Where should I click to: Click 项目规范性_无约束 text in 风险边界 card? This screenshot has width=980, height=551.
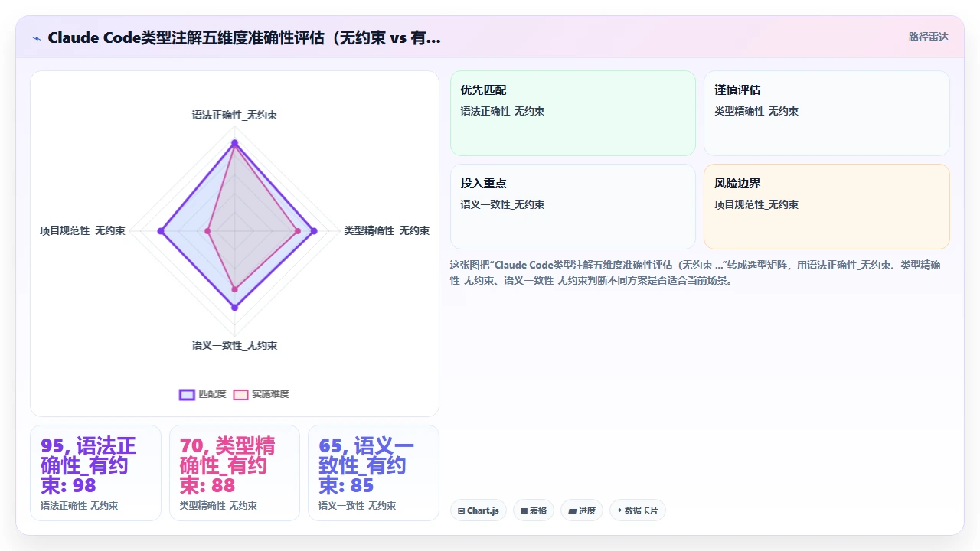[x=756, y=204]
